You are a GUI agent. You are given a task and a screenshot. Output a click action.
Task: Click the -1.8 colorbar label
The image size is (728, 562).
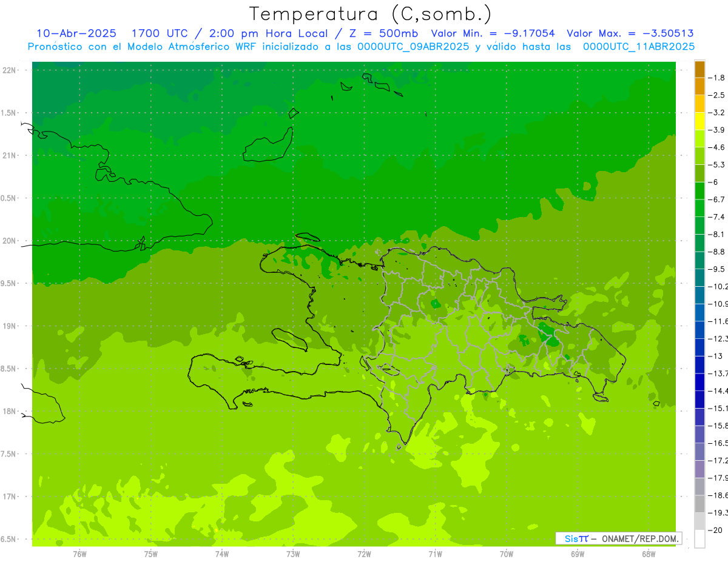[717, 78]
